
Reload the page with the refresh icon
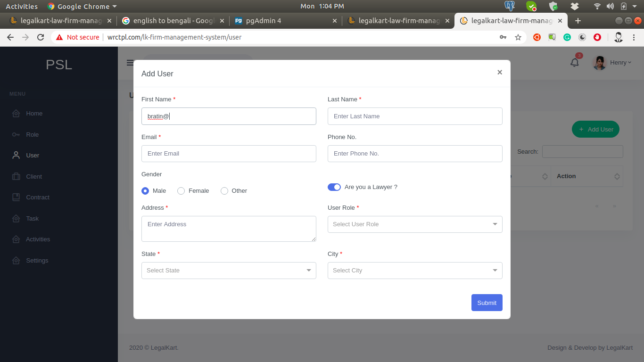pos(41,37)
